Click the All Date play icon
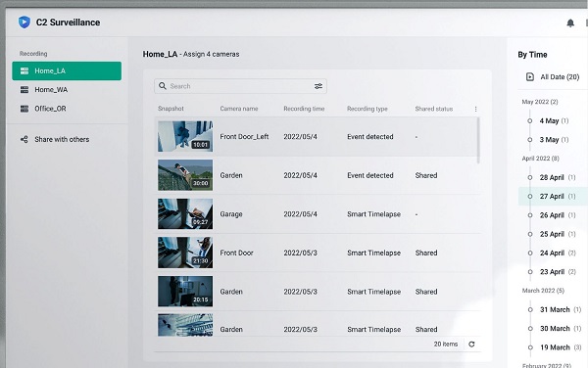Viewport: 588px width, 368px height. click(530, 76)
